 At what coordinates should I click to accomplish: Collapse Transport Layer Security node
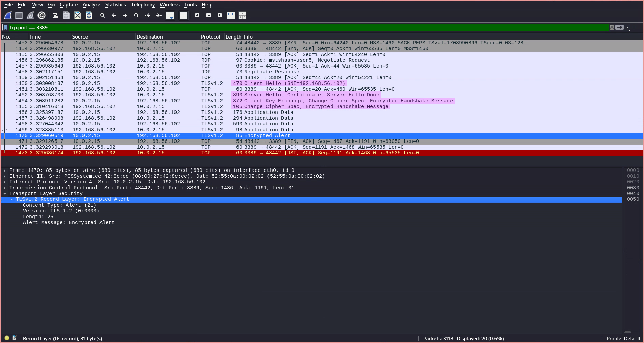tap(5, 193)
